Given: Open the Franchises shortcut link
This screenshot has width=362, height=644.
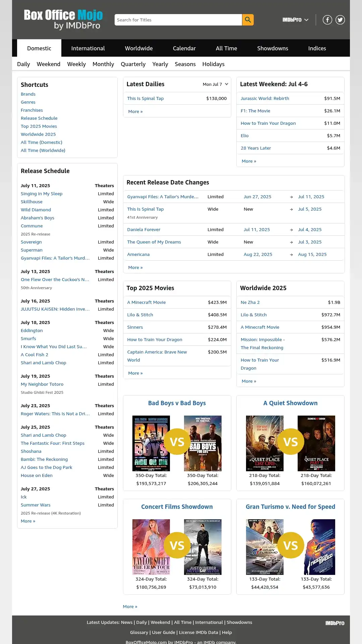Looking at the screenshot, I should (32, 110).
